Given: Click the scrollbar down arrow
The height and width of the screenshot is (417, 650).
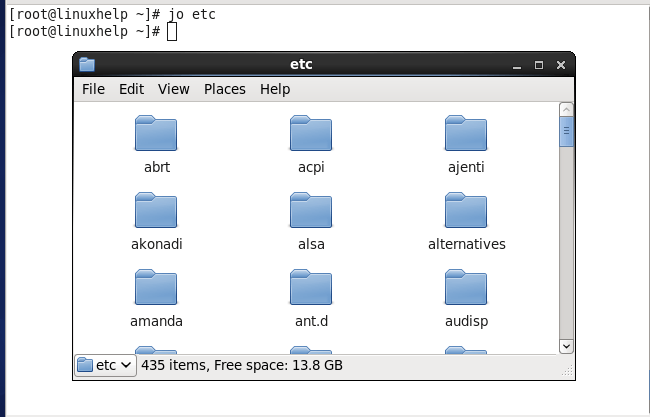Looking at the screenshot, I should (566, 346).
